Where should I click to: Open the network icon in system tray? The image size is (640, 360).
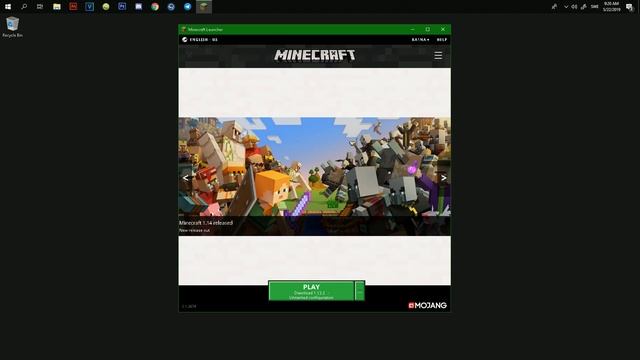pyautogui.click(x=584, y=7)
